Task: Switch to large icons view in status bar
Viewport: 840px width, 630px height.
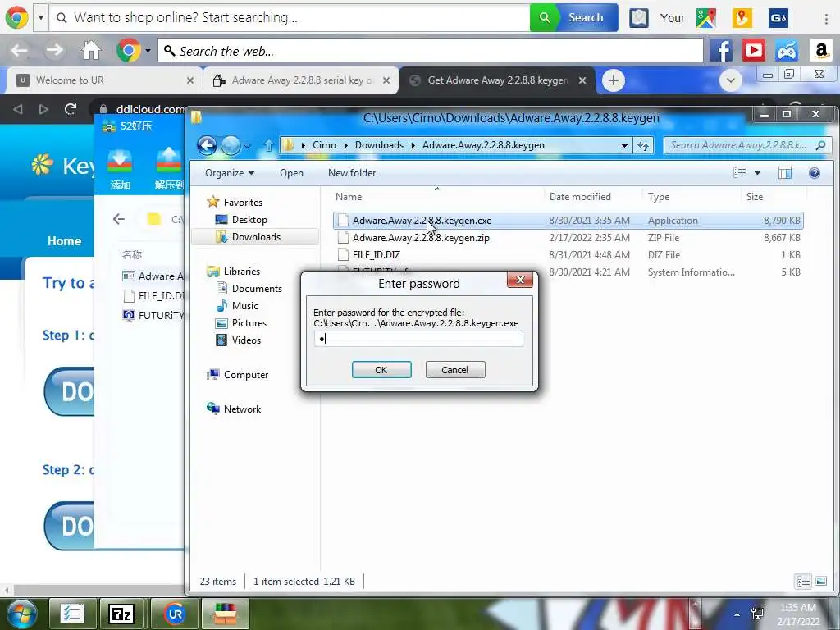Action: pyautogui.click(x=821, y=582)
